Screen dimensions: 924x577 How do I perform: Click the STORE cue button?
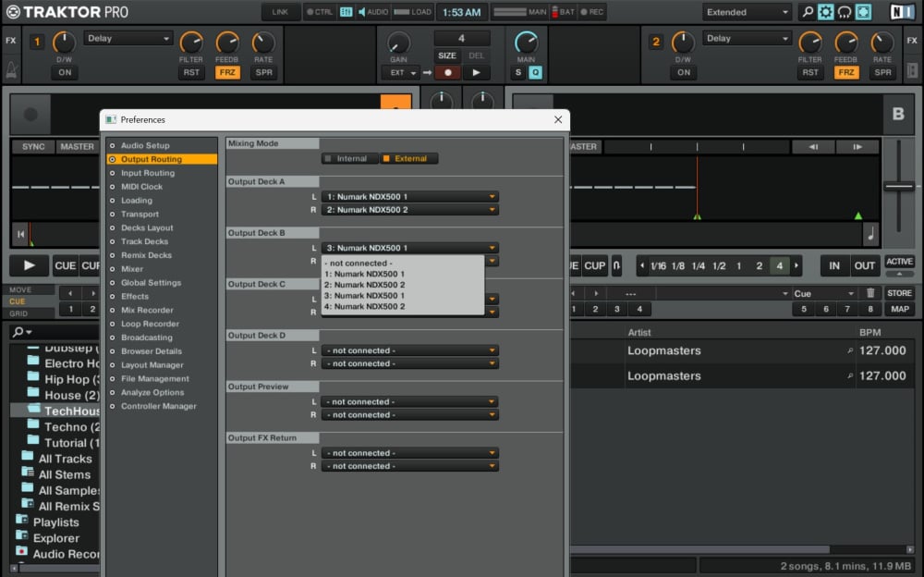[899, 292]
